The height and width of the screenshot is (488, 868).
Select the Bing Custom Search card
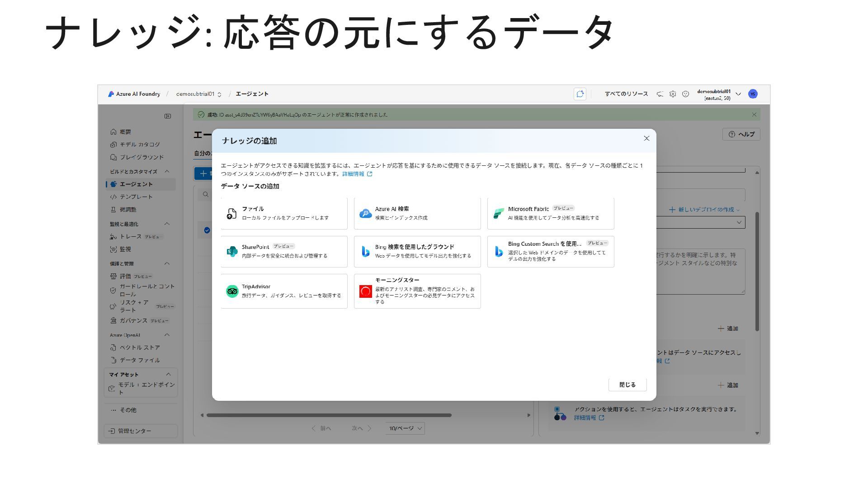[551, 251]
